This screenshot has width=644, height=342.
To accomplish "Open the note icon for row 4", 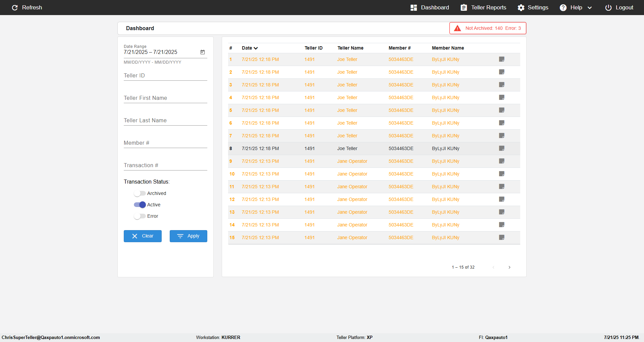I will point(502,97).
